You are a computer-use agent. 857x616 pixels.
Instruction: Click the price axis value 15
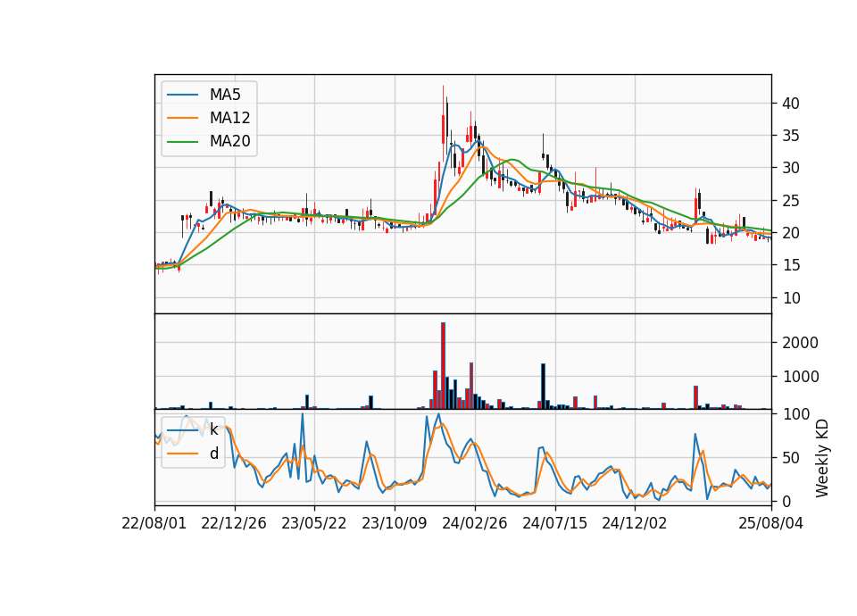point(790,265)
